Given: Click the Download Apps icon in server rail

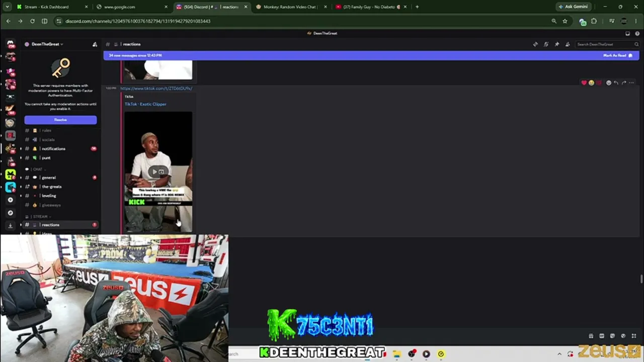Looking at the screenshot, I should 10,226.
